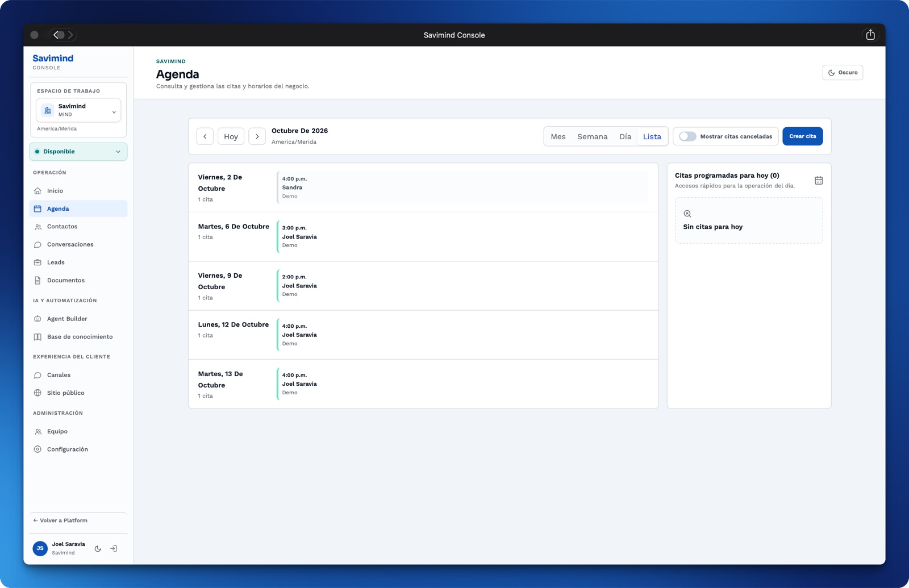This screenshot has width=909, height=588.
Task: Click the logout icon in user footer
Action: point(114,549)
